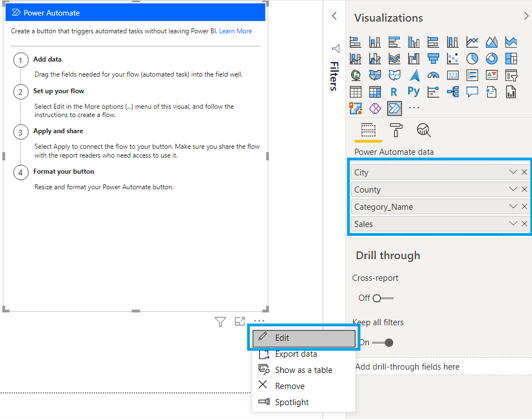532x419 pixels.
Task: Expand the Category_Name field dropdown
Action: [513, 206]
